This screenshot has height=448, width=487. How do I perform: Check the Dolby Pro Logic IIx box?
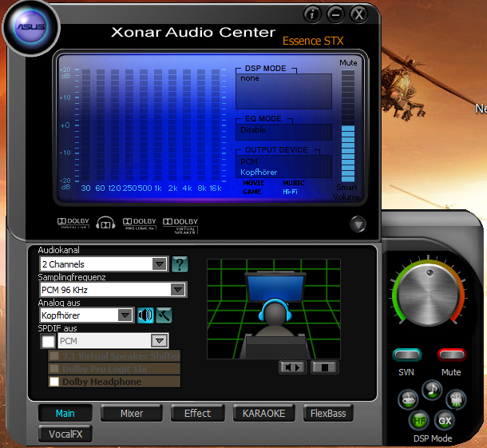[54, 369]
